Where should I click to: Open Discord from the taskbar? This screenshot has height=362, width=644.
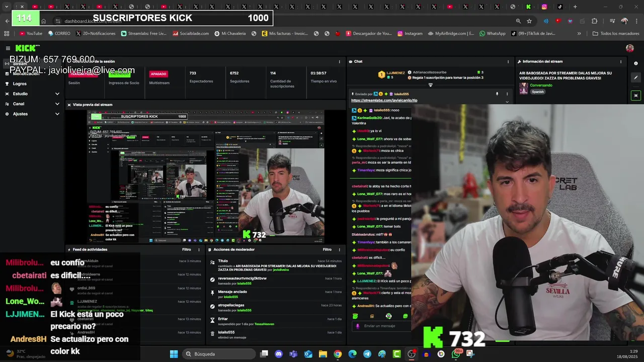[279, 354]
